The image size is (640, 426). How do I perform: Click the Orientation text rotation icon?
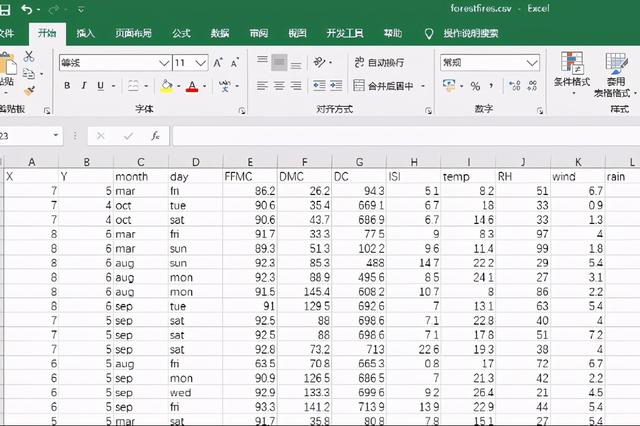tap(320, 62)
